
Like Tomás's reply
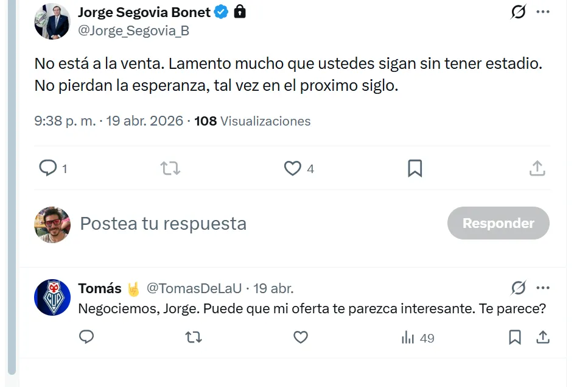click(x=300, y=337)
